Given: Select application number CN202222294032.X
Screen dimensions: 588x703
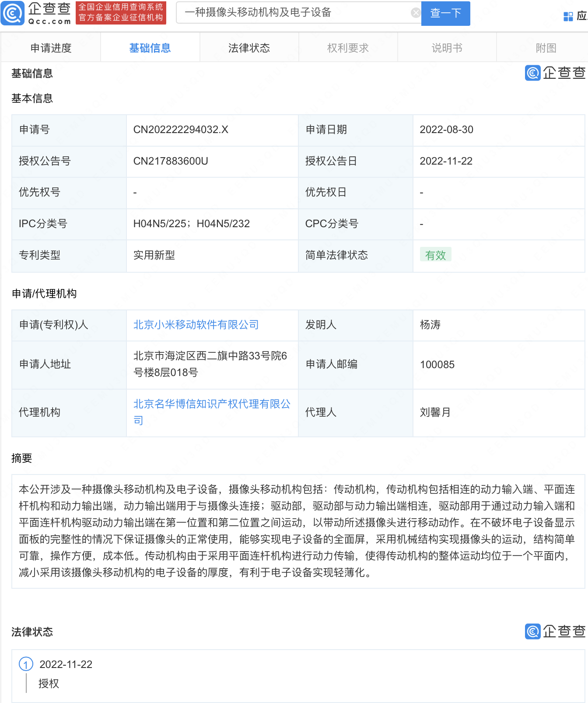Looking at the screenshot, I should click(x=181, y=130).
